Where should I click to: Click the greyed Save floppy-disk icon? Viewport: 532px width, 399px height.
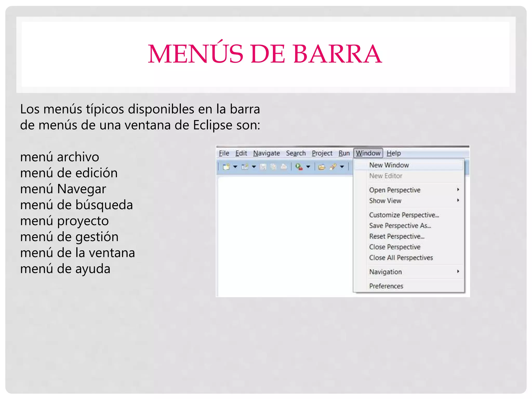[263, 167]
